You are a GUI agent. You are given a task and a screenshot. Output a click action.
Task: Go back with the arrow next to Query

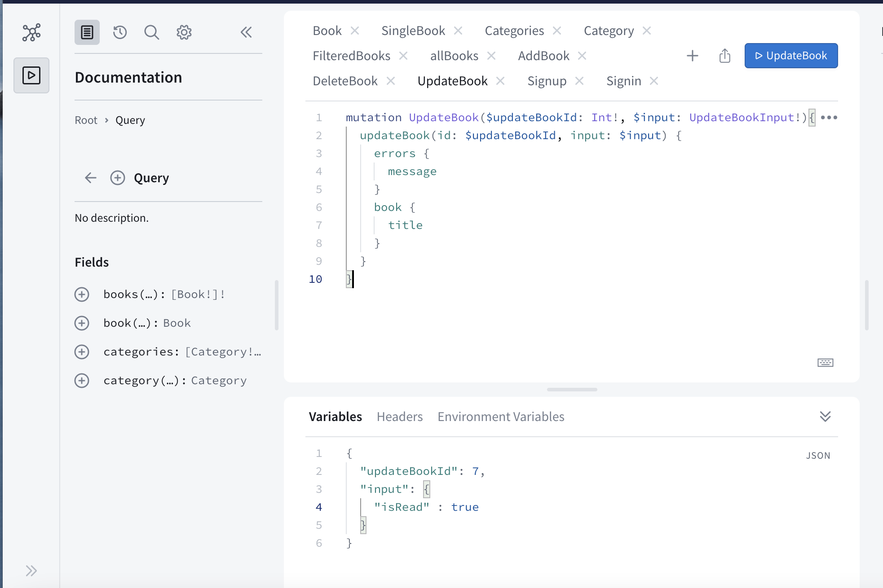click(x=91, y=178)
